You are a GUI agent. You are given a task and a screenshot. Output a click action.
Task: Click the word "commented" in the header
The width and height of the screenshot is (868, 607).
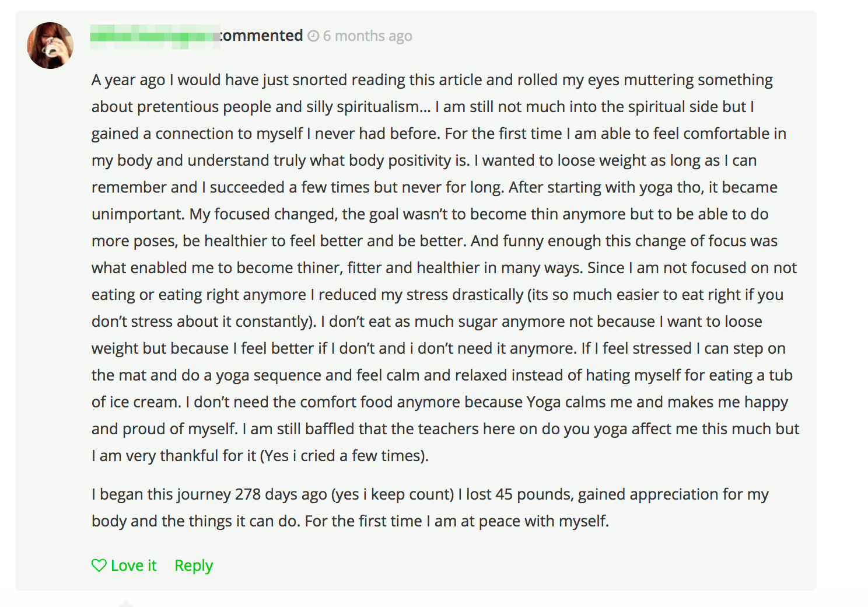261,36
